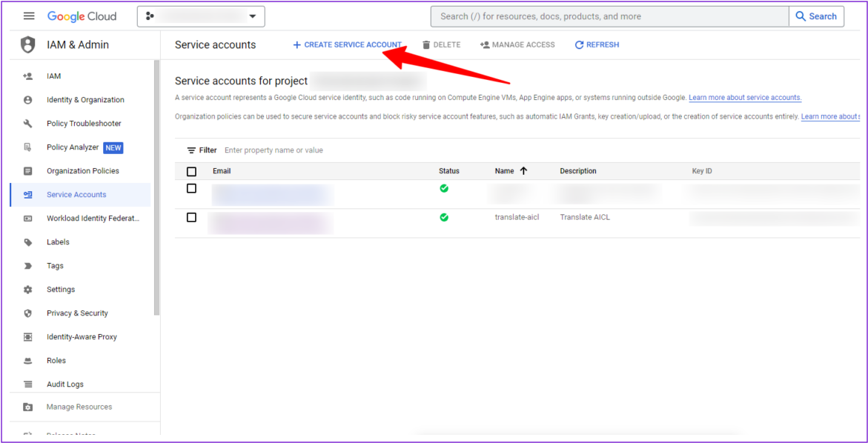Click the Status column header
This screenshot has width=868, height=443.
449,171
